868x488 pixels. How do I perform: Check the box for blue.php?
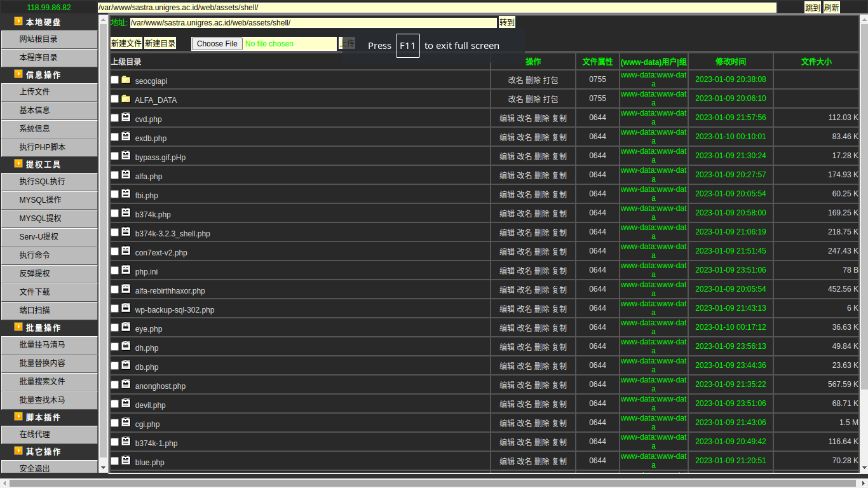click(115, 461)
